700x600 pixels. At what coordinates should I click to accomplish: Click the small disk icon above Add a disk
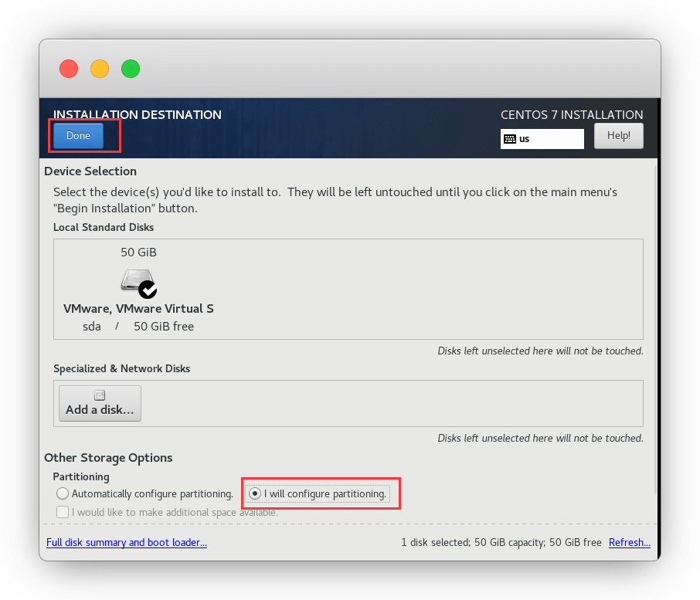click(x=100, y=395)
